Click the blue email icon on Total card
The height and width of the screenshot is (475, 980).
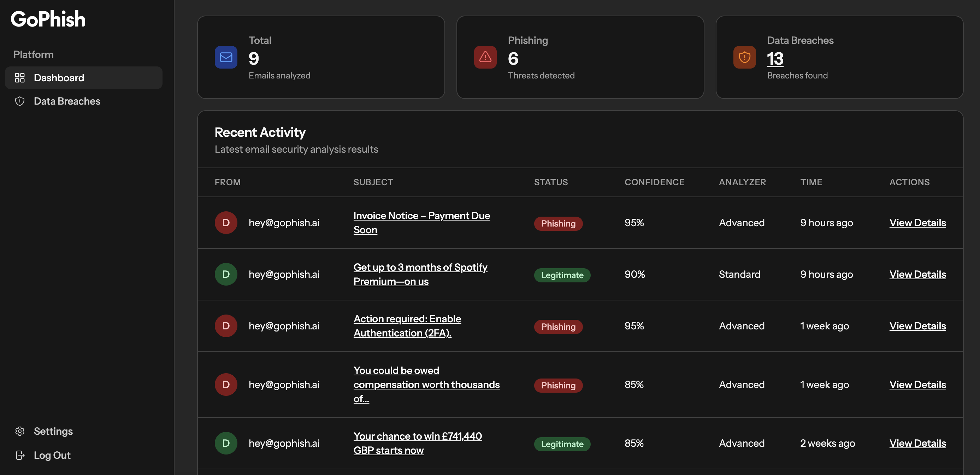tap(226, 57)
